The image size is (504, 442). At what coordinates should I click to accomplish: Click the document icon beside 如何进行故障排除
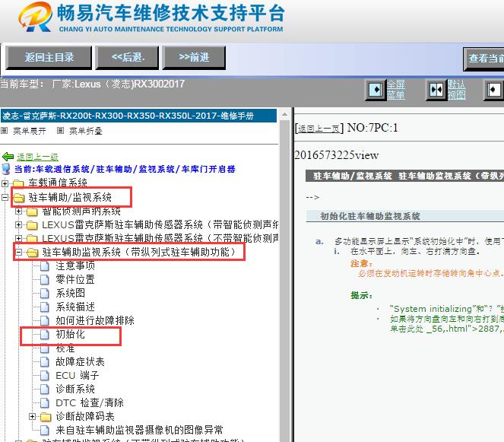[45, 321]
